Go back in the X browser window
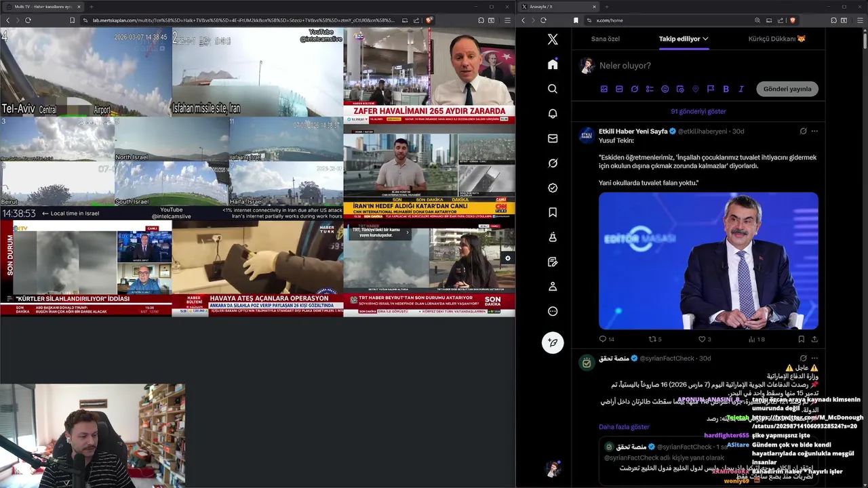The height and width of the screenshot is (488, 868). 524,20
